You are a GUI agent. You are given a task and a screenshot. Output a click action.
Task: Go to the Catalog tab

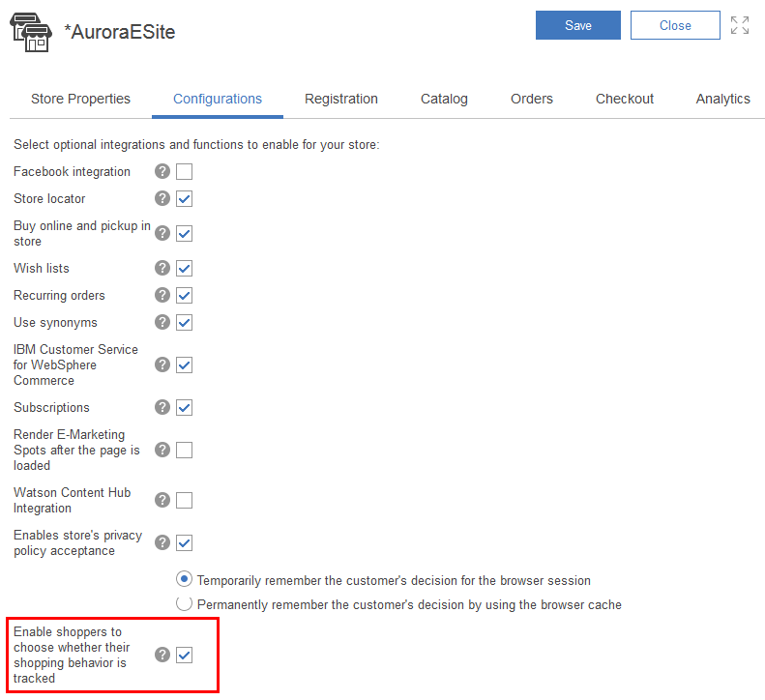tap(444, 99)
